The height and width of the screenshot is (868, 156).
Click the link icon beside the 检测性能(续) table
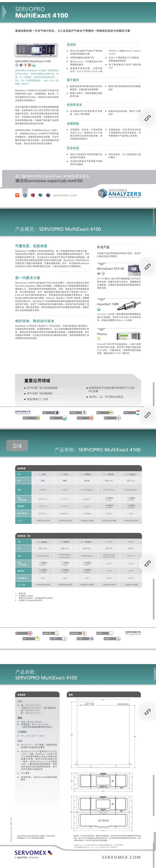(x=147, y=563)
